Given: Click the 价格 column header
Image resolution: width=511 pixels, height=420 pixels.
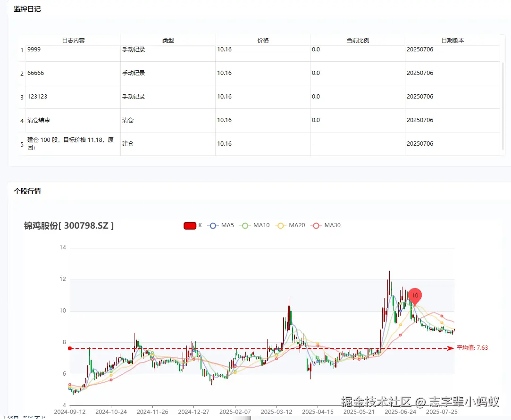Looking at the screenshot, I should tap(263, 41).
